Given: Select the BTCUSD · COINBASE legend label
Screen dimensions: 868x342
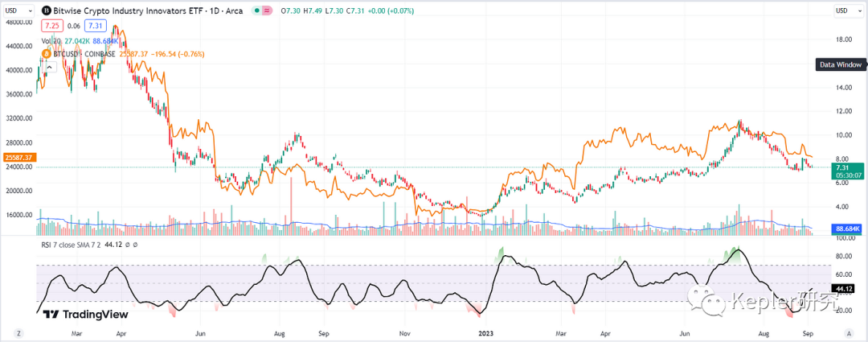Looking at the screenshot, I should [84, 54].
